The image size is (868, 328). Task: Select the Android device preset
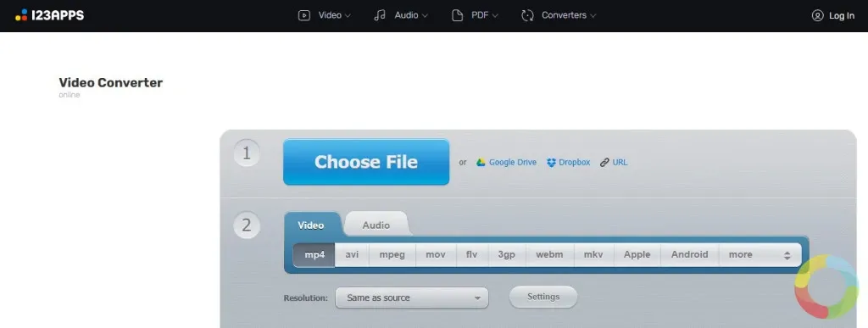689,254
